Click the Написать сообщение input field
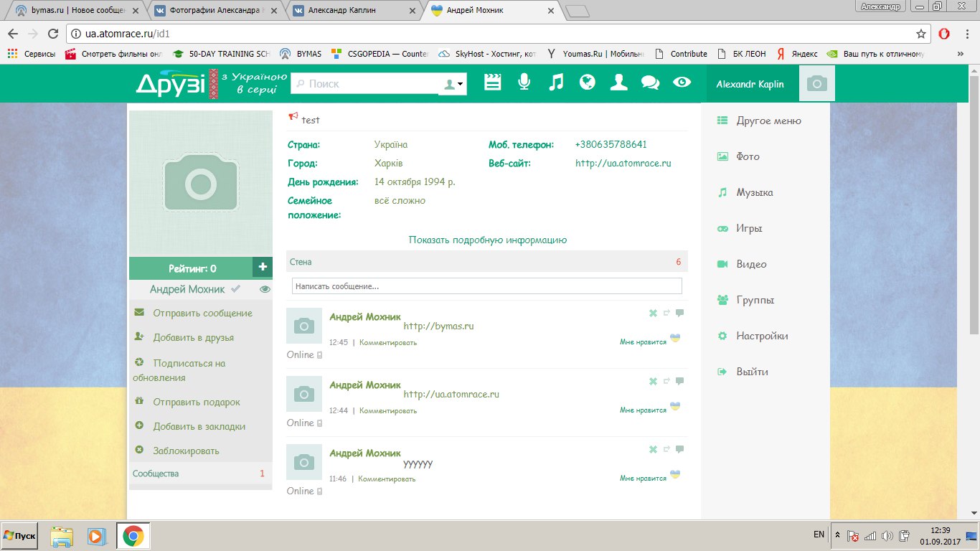This screenshot has height=551, width=980. [486, 286]
